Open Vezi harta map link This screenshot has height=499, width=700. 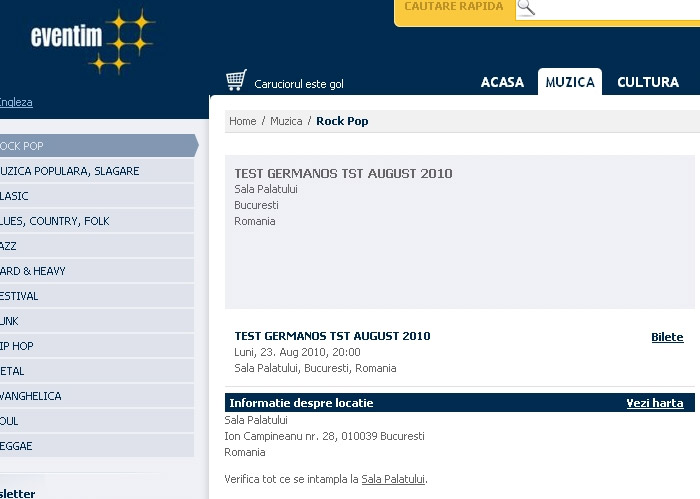coord(654,403)
